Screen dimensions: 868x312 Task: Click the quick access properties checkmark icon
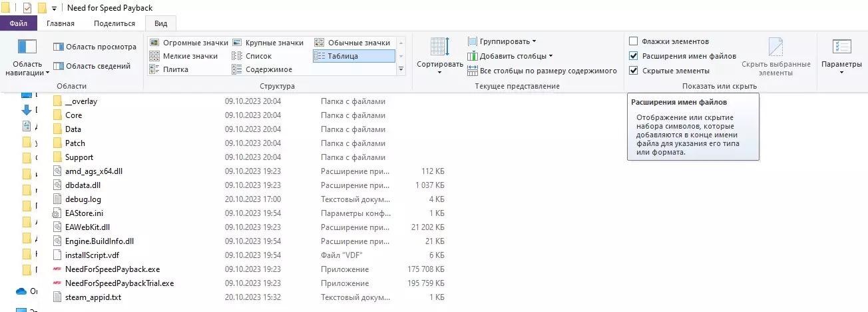(x=27, y=8)
